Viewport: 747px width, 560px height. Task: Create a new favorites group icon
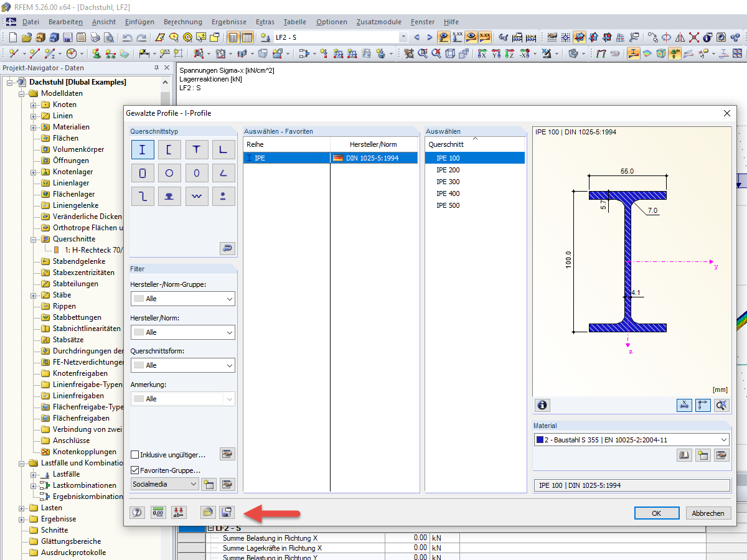point(209,484)
